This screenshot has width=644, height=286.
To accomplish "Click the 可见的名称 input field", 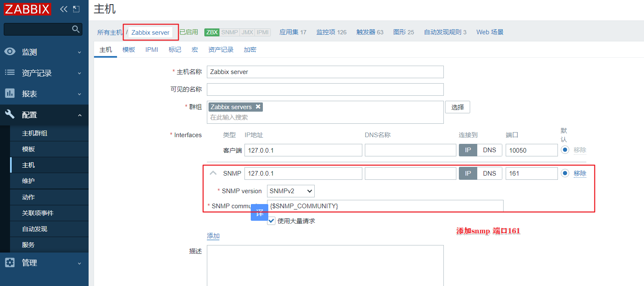I will (x=325, y=89).
